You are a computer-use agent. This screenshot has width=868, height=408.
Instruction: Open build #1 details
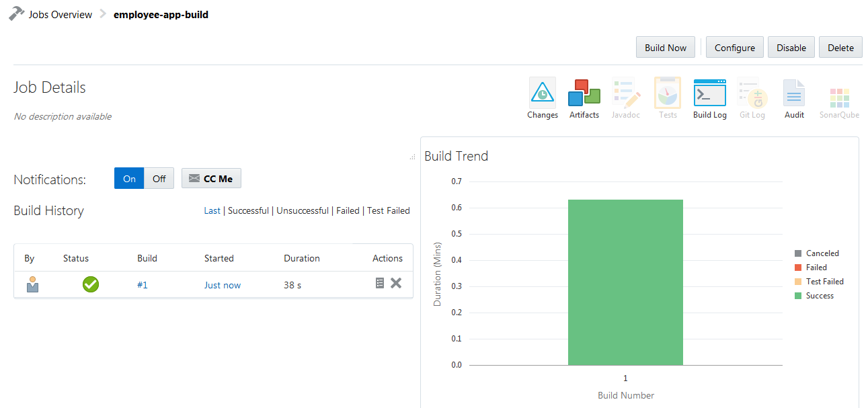[x=142, y=284]
